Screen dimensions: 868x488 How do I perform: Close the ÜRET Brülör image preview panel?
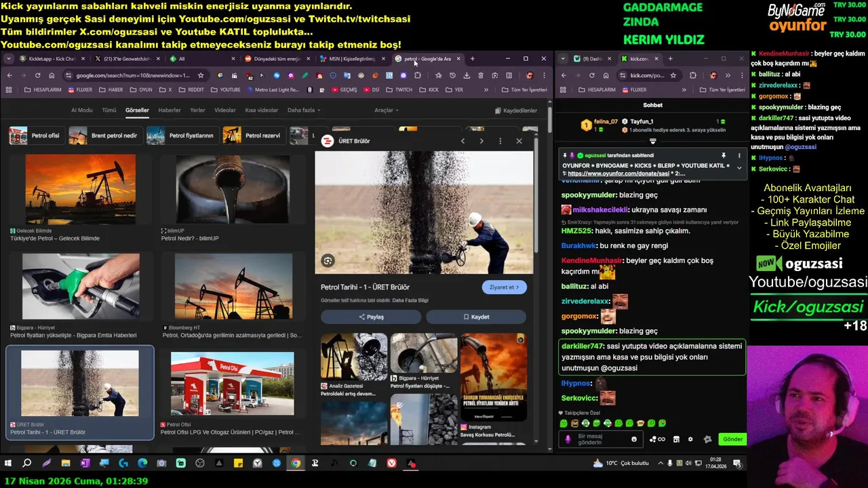(519, 141)
